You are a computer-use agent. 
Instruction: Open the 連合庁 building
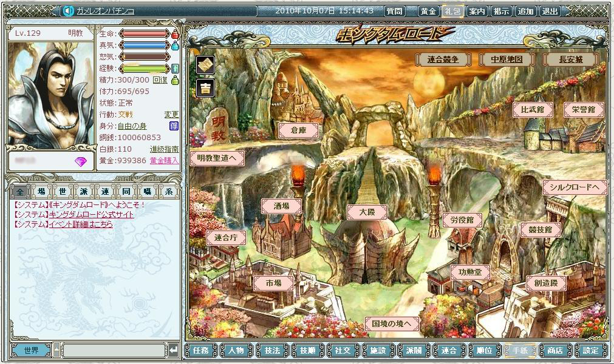click(226, 237)
